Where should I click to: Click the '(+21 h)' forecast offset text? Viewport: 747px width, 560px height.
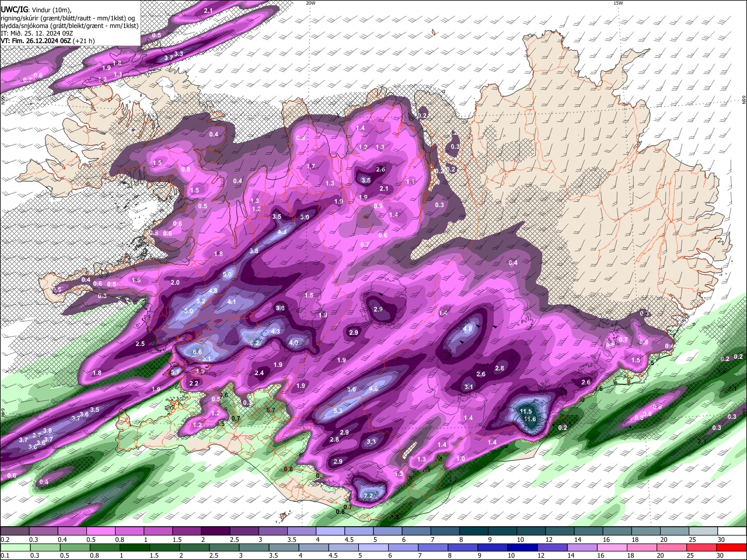coord(83,41)
